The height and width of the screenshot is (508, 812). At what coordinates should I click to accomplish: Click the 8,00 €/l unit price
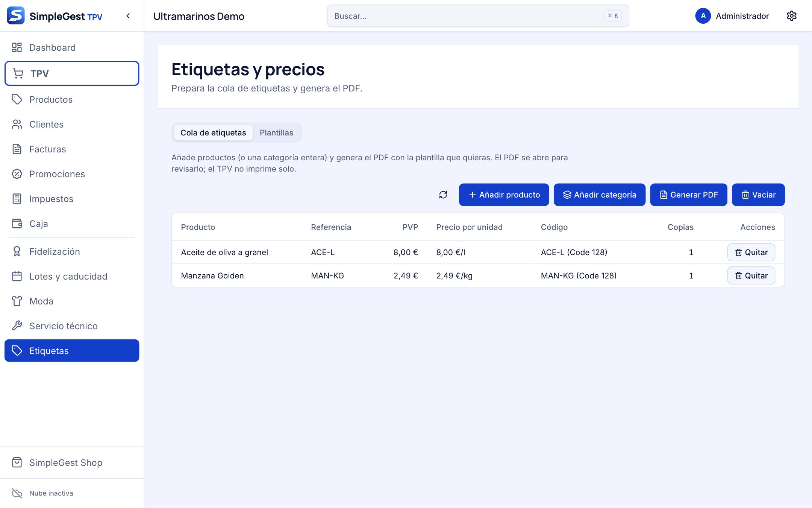pos(451,252)
